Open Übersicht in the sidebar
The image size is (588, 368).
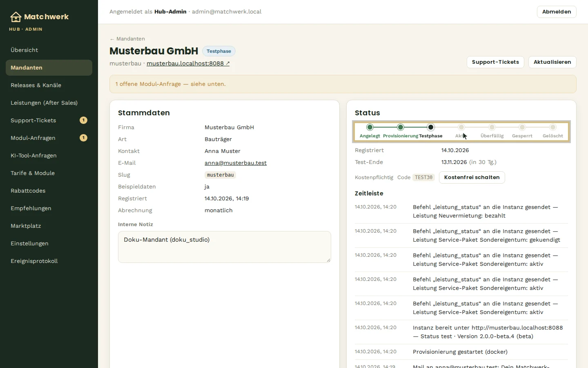tap(49, 50)
